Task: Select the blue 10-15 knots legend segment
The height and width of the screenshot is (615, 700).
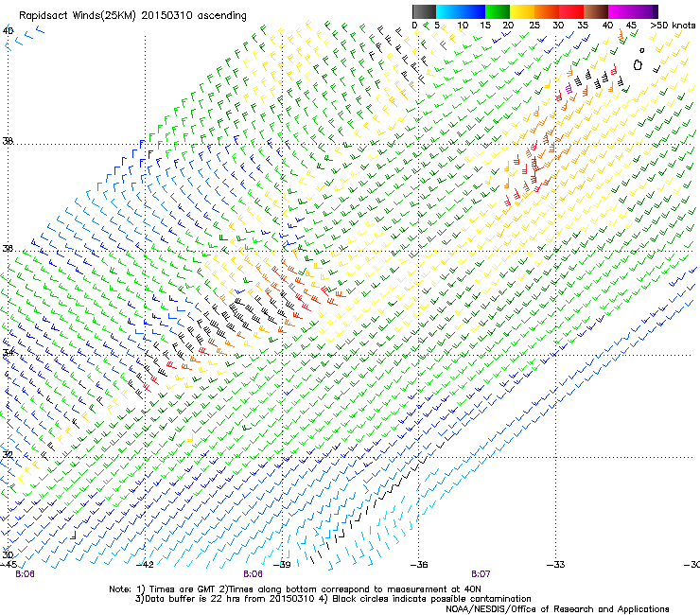Action: click(x=473, y=11)
